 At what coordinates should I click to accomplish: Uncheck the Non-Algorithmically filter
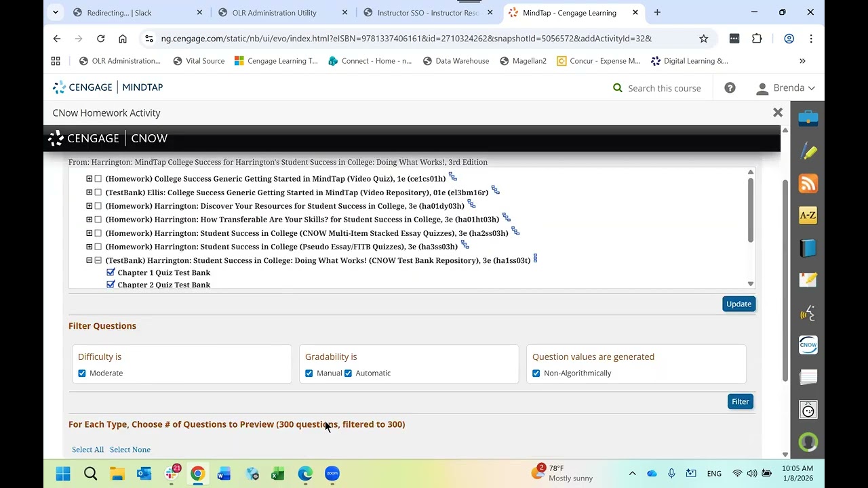coord(536,373)
